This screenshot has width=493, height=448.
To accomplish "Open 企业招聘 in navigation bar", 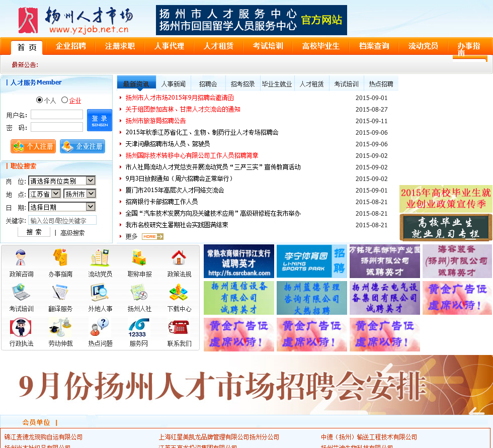I will point(71,46).
